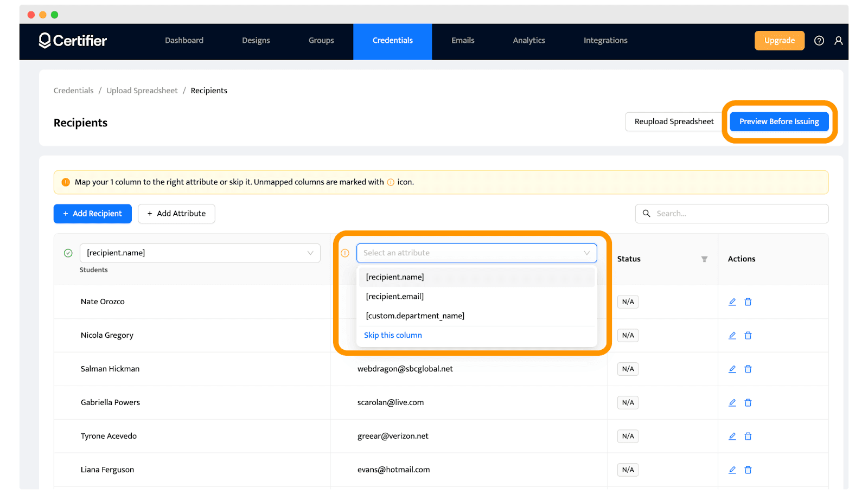Screen dimensions: 868x494
Task: Open the Designs tab
Action: click(256, 41)
